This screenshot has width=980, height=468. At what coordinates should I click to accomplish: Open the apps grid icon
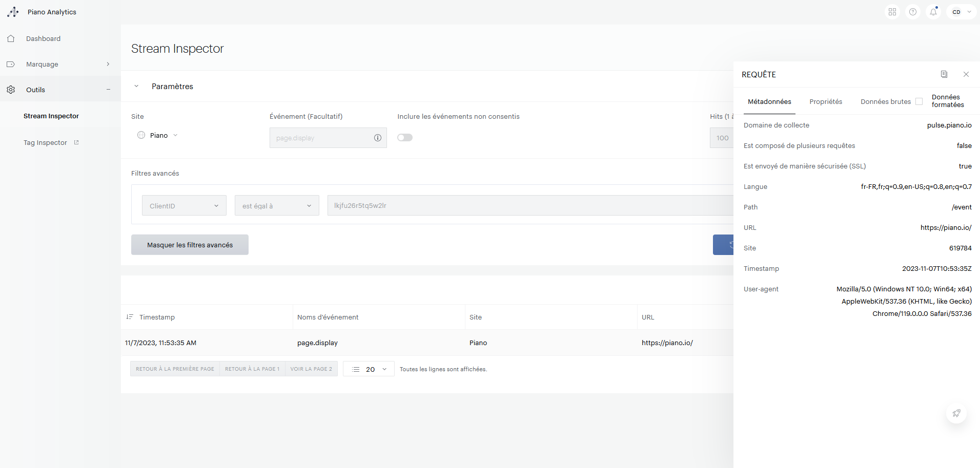(x=892, y=12)
